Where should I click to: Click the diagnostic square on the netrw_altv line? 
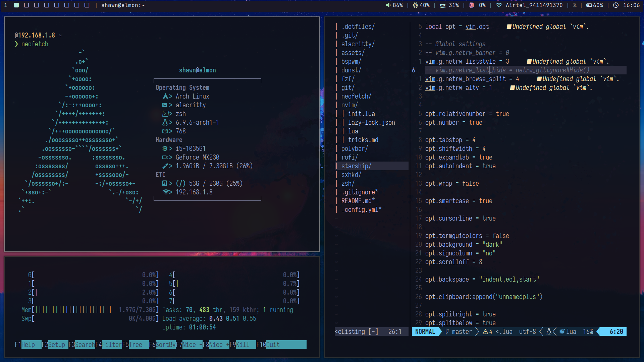[x=512, y=87]
